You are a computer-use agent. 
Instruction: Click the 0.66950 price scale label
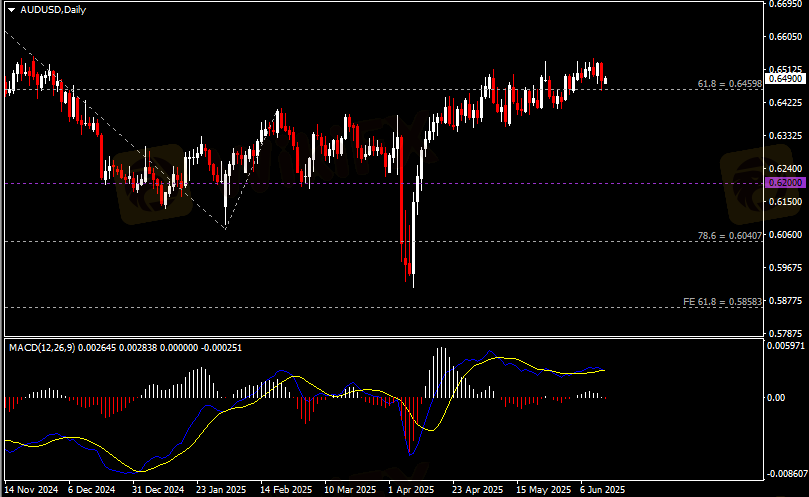(786, 4)
